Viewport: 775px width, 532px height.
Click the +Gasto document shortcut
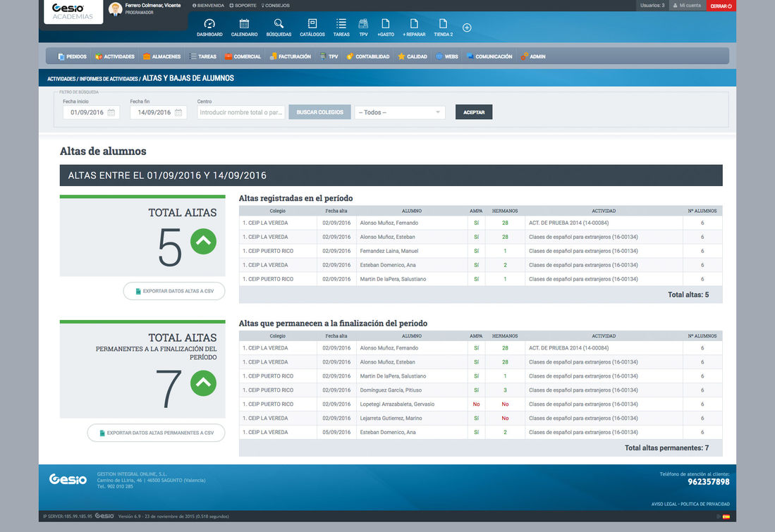[x=386, y=27]
